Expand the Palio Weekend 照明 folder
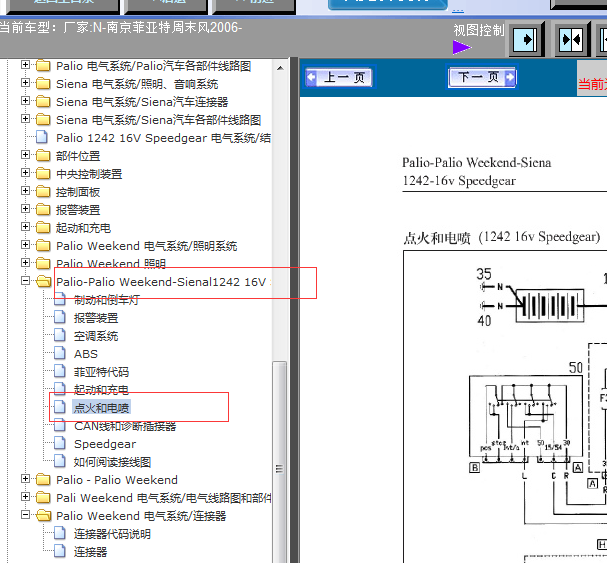This screenshot has width=607, height=563. (x=25, y=263)
